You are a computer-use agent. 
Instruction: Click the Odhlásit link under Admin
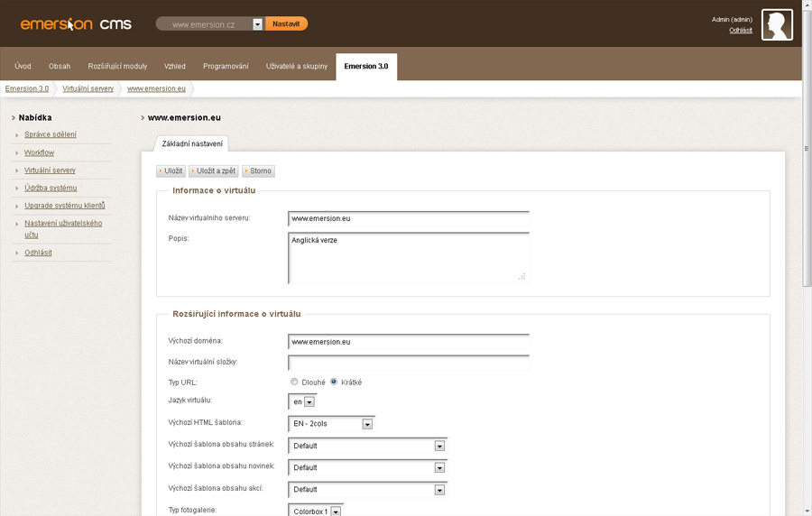741,30
